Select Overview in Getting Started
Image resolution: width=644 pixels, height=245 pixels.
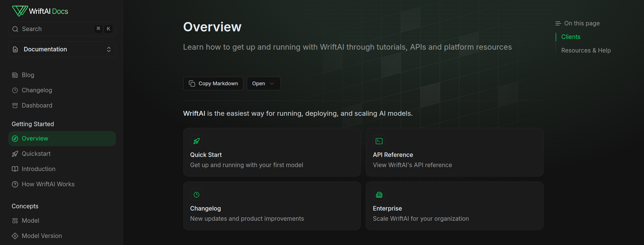pos(62,139)
